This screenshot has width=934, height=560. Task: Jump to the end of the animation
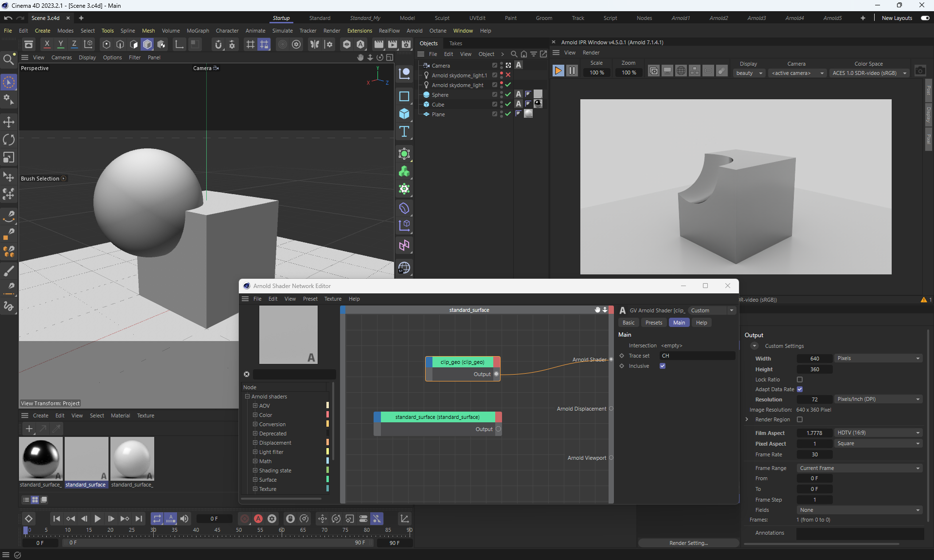tap(139, 519)
